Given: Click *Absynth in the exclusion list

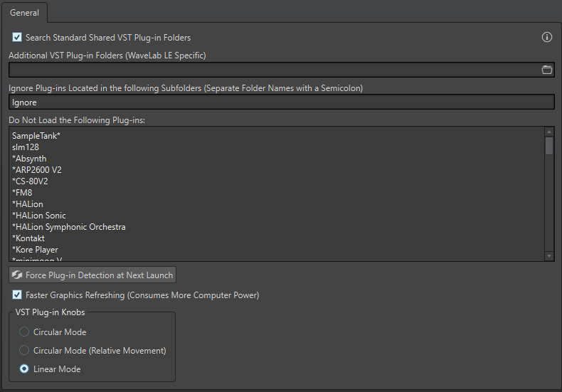Looking at the screenshot, I should point(29,159).
